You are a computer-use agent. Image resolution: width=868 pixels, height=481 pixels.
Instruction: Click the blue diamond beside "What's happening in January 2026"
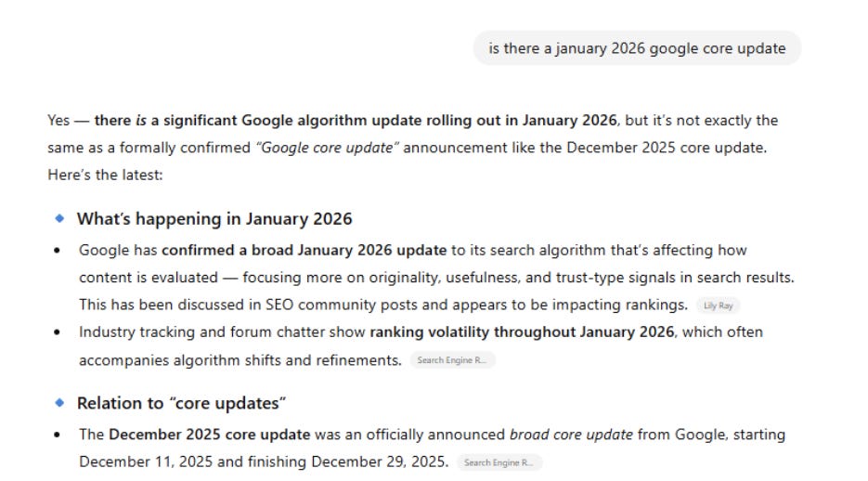60,219
